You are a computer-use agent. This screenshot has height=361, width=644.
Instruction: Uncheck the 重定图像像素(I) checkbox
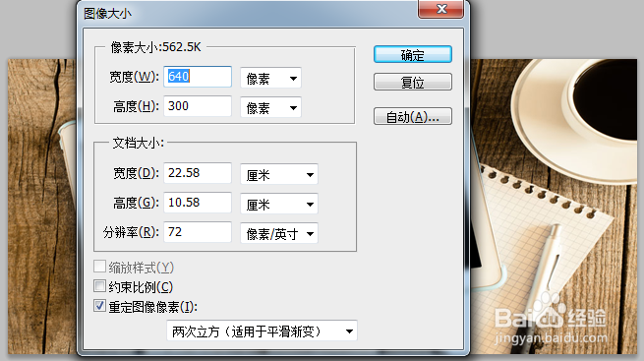coord(100,306)
